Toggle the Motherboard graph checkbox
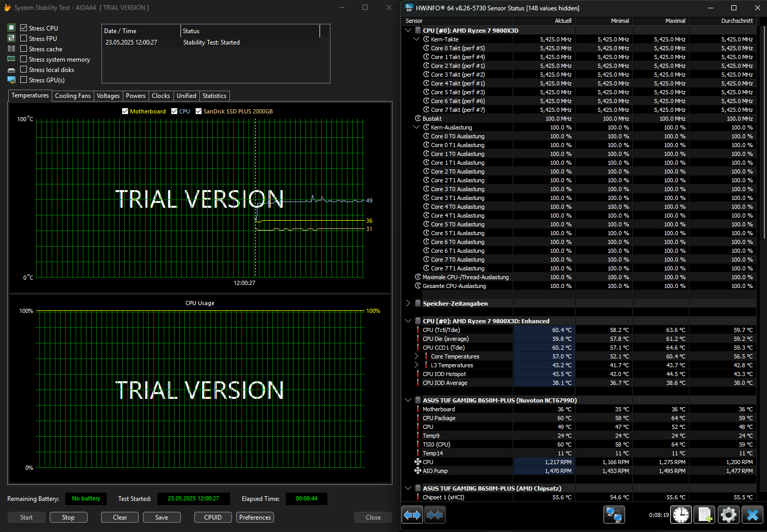 pyautogui.click(x=125, y=111)
